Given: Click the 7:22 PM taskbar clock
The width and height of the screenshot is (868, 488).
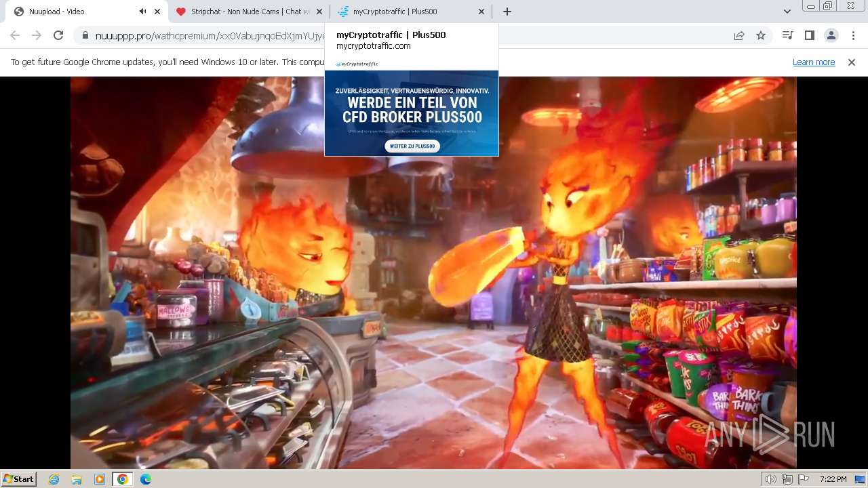Looking at the screenshot, I should pos(833,479).
